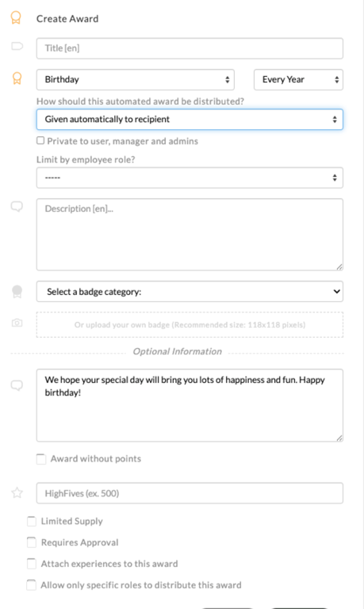Click the speech bubble icon beside Description
Image resolution: width=364 pixels, height=609 pixels.
click(x=17, y=207)
